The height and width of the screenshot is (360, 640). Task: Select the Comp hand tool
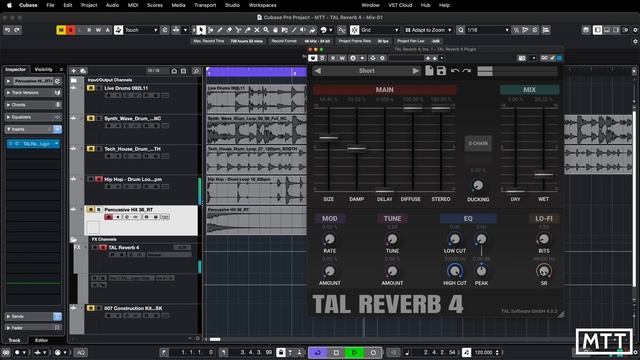(275, 30)
